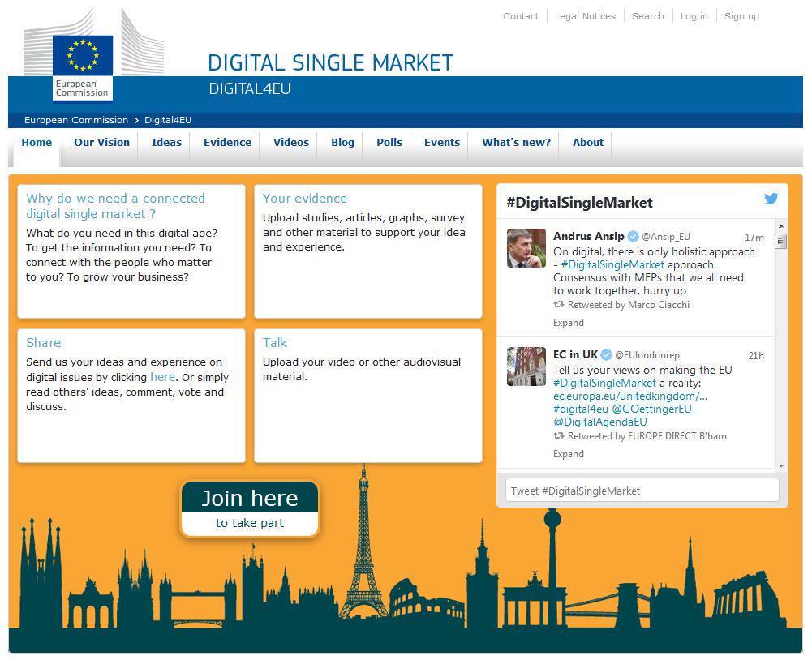Open the Talk heading link
Viewport: 812px width, 660px height.
(274, 343)
